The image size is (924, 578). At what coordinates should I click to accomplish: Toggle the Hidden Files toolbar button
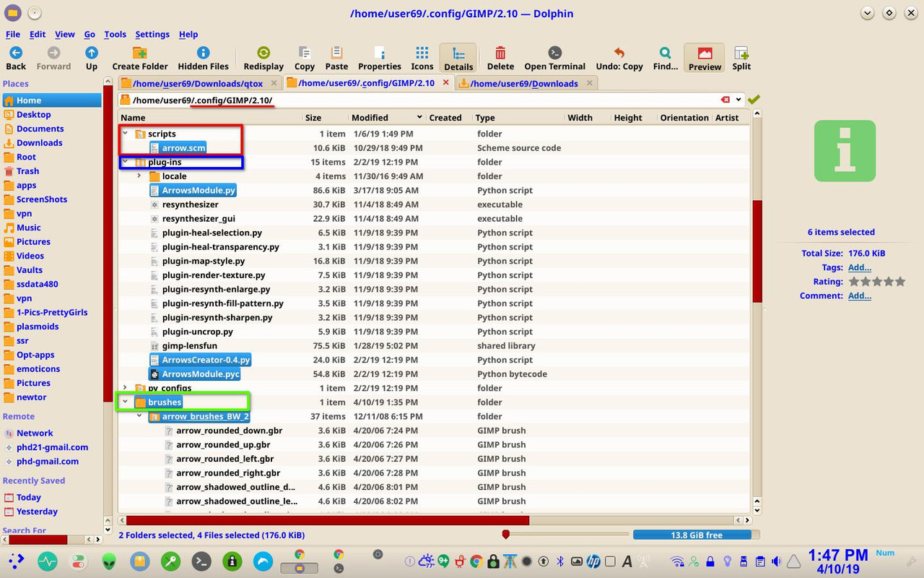point(204,59)
